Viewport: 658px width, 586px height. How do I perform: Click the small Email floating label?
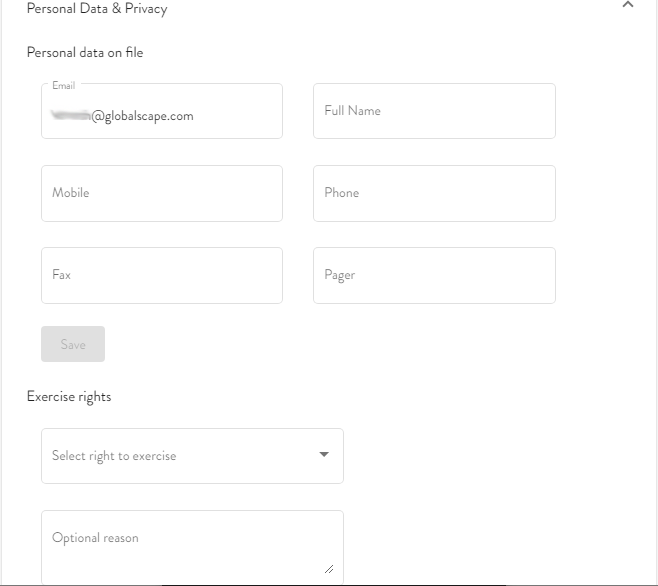click(63, 86)
